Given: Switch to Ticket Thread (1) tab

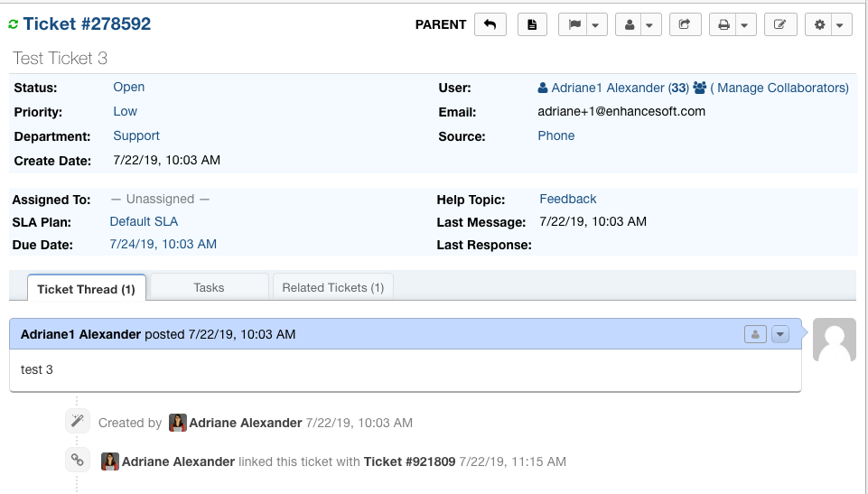Looking at the screenshot, I should (x=87, y=289).
